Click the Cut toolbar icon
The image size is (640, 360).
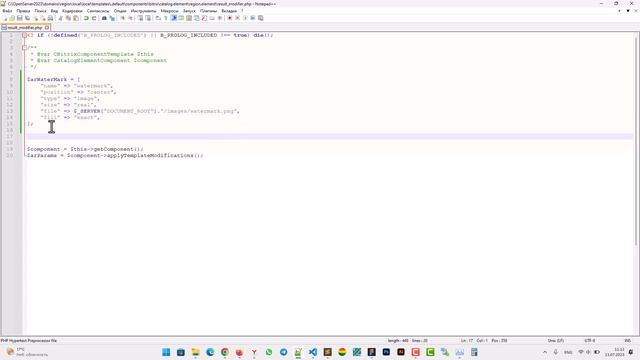click(x=61, y=18)
